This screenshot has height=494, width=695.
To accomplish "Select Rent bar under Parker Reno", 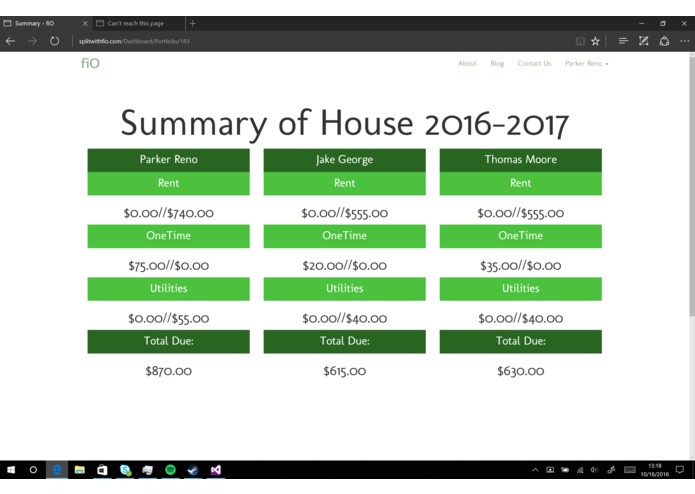I will [x=168, y=183].
